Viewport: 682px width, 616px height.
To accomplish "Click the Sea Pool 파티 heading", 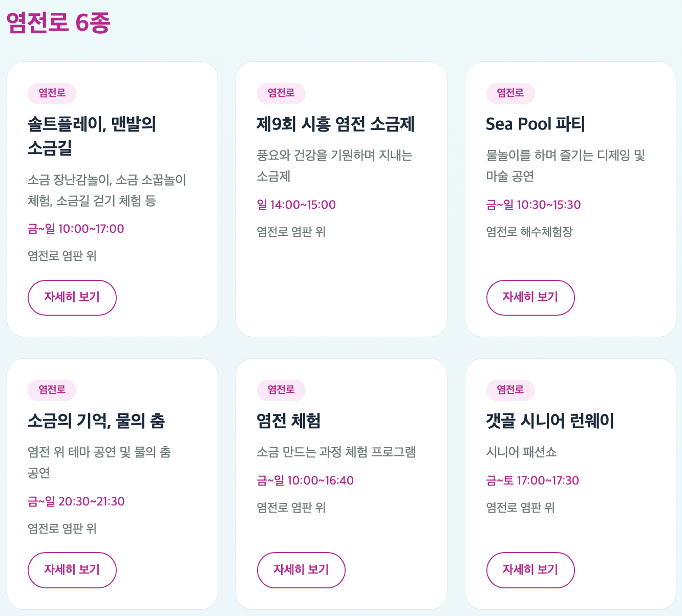I will click(x=536, y=124).
